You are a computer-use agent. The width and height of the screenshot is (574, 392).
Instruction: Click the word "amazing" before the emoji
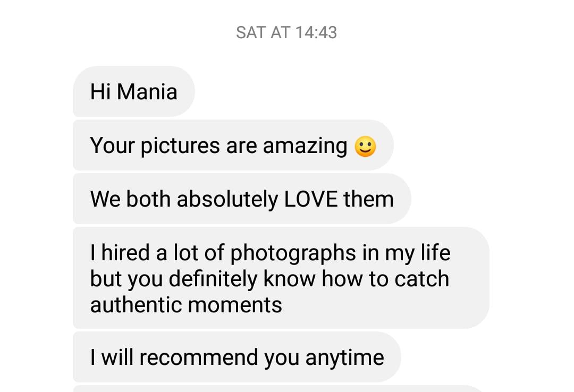pos(305,146)
